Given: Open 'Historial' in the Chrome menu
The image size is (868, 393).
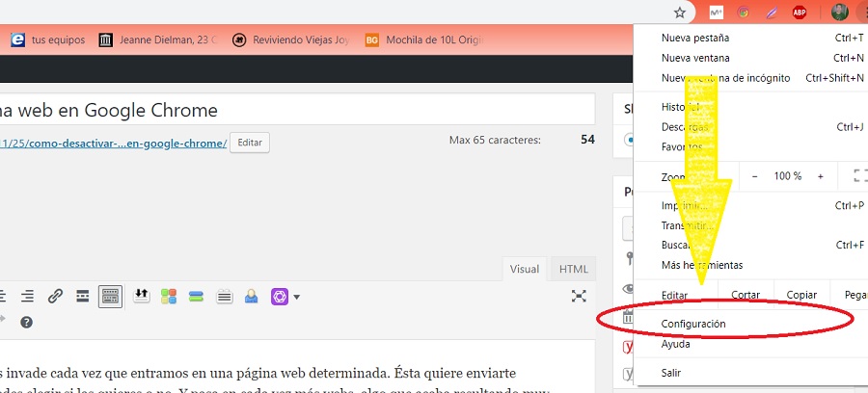Looking at the screenshot, I should [x=751, y=107].
